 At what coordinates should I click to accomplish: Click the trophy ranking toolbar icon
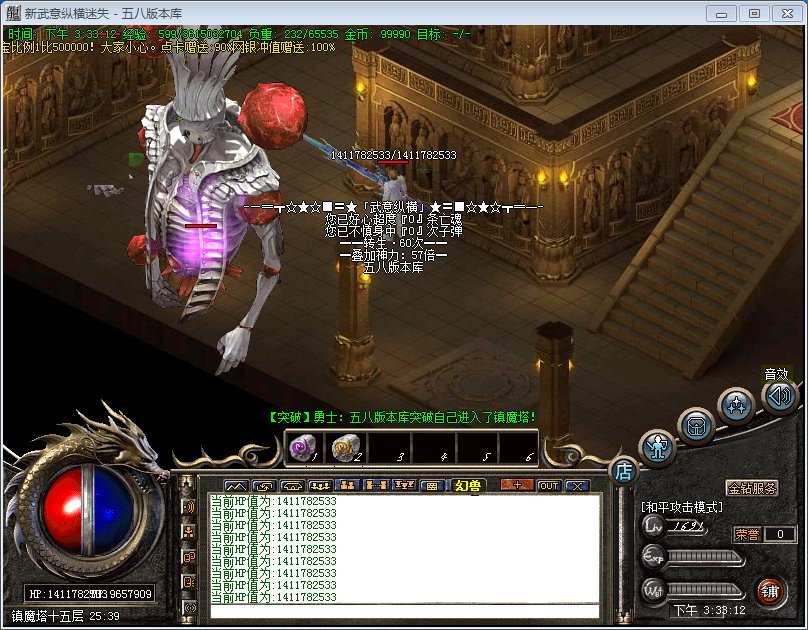pyautogui.click(x=404, y=485)
